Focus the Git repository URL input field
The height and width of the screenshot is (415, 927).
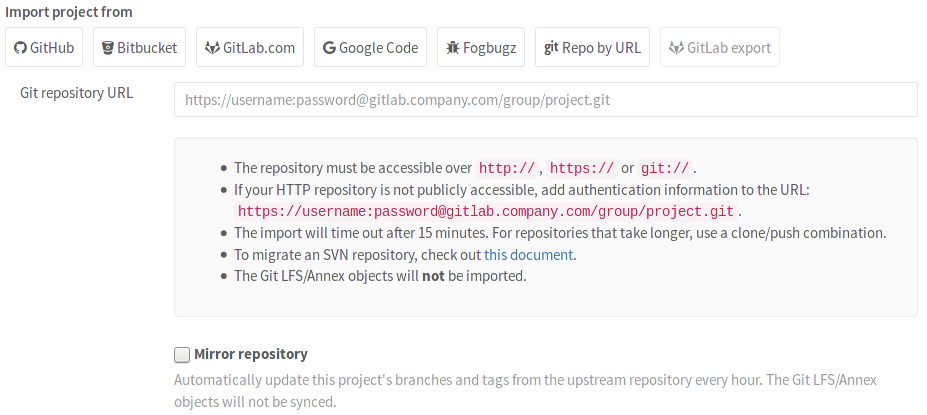545,100
